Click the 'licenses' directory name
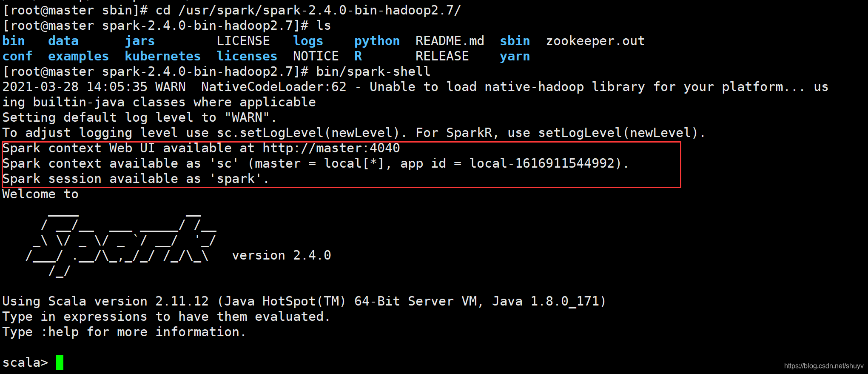The height and width of the screenshot is (374, 868). coord(247,56)
